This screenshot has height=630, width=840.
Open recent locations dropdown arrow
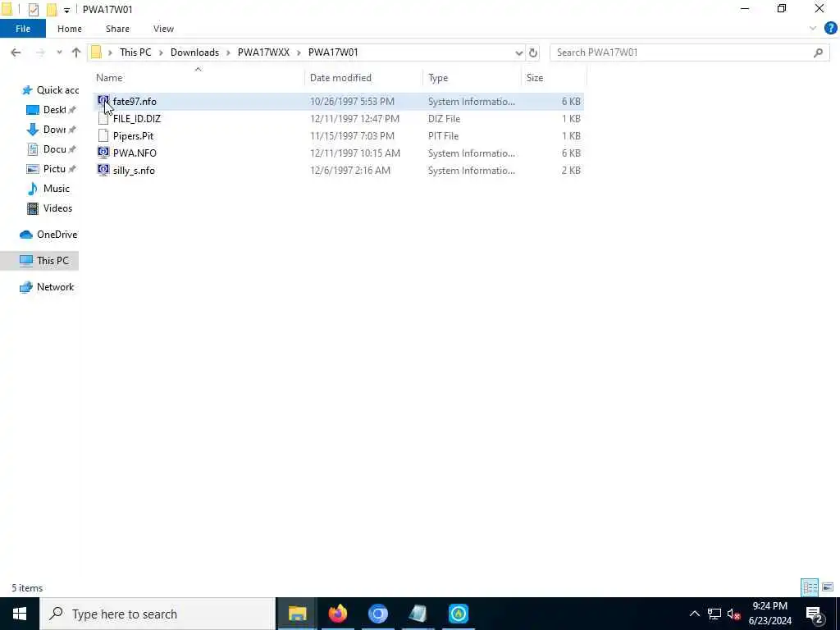pyautogui.click(x=59, y=52)
